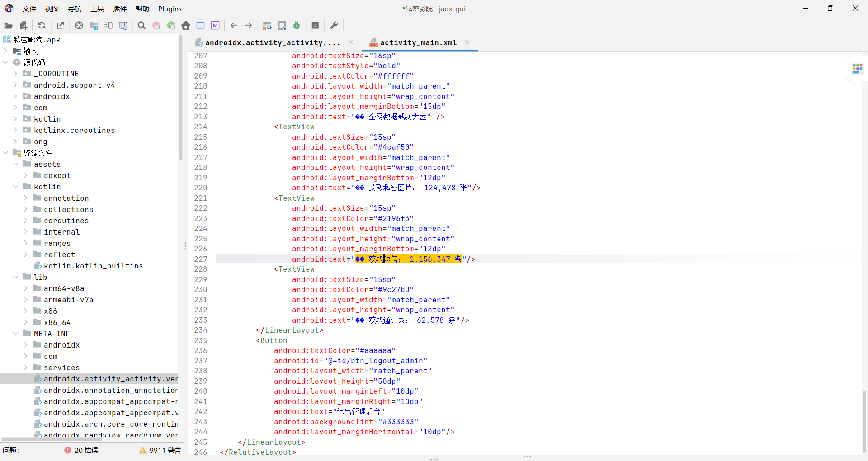
Task: Collapse the META-INF folder
Action: point(15,334)
